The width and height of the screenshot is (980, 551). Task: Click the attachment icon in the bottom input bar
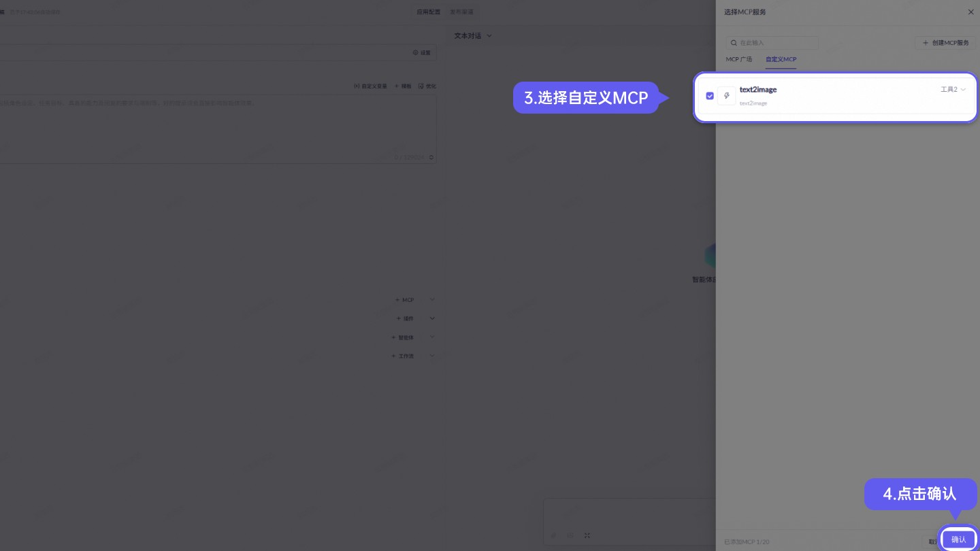[x=553, y=535]
